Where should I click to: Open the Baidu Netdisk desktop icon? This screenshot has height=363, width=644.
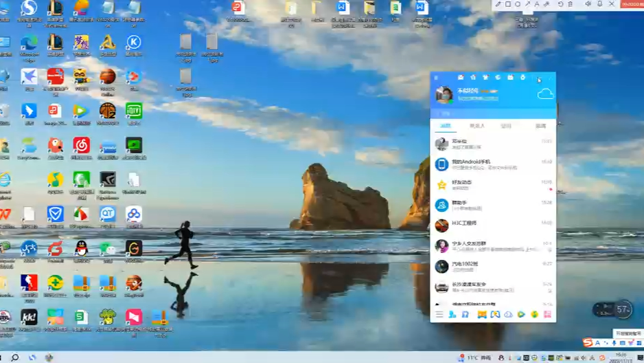(x=134, y=214)
